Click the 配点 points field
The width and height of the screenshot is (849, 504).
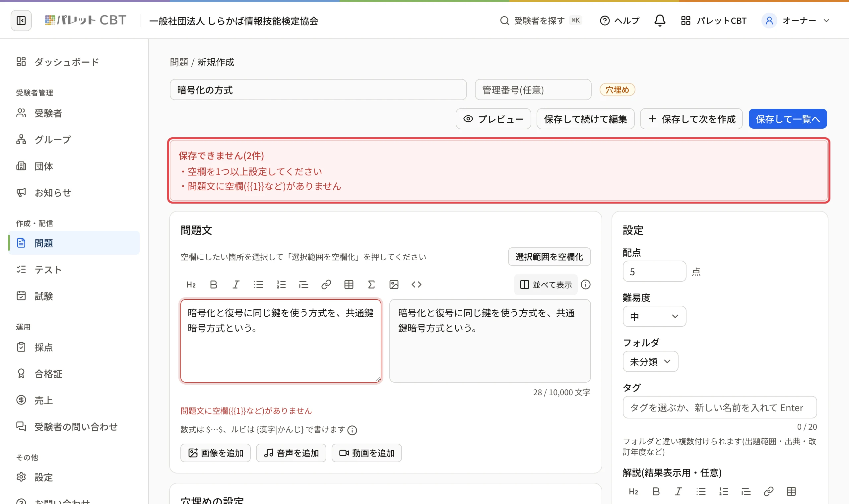click(x=654, y=271)
